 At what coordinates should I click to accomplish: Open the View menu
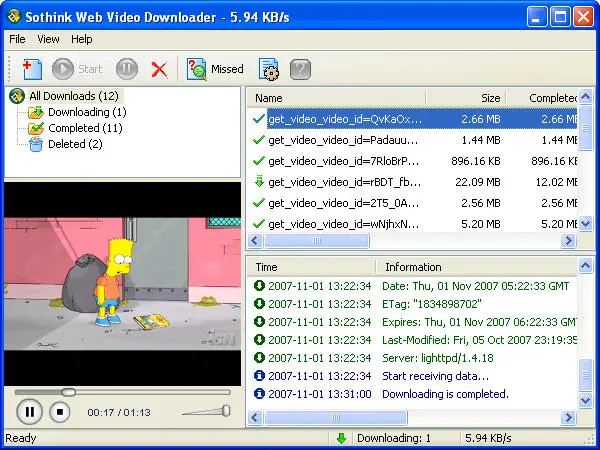[48, 39]
